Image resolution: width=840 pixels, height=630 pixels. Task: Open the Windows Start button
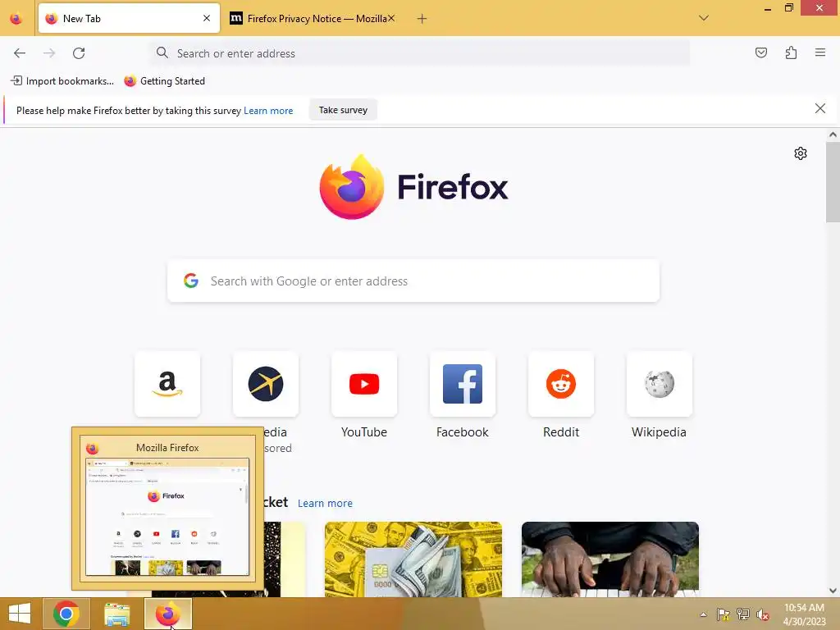pyautogui.click(x=20, y=614)
